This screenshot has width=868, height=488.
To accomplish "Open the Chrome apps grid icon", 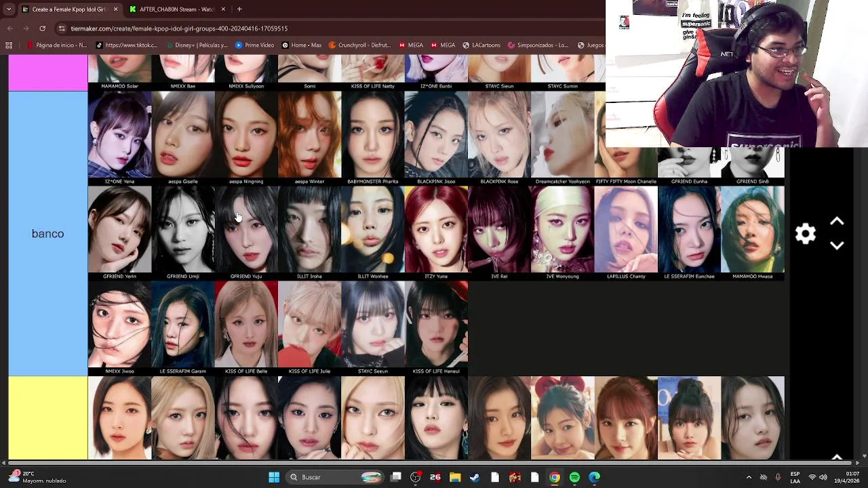I will [x=9, y=45].
